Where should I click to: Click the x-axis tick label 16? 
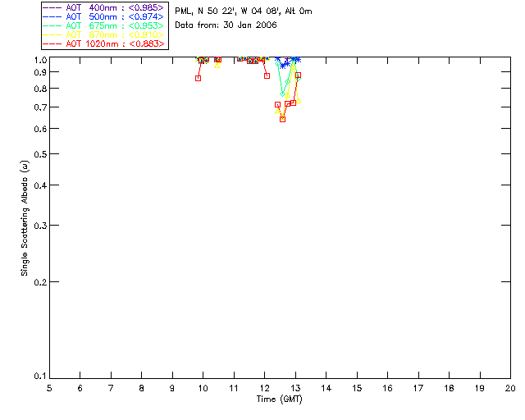tap(388, 388)
